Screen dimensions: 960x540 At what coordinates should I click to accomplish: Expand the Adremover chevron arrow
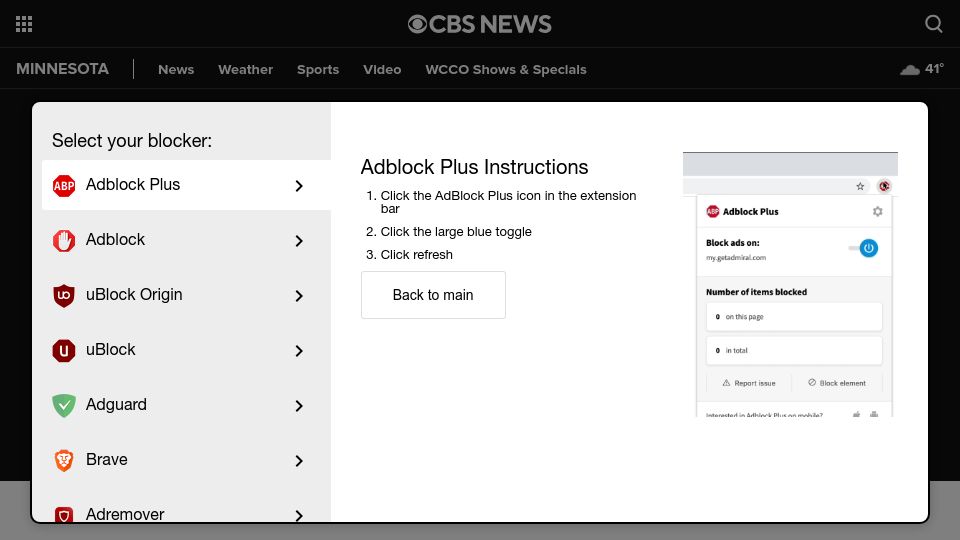pos(299,516)
